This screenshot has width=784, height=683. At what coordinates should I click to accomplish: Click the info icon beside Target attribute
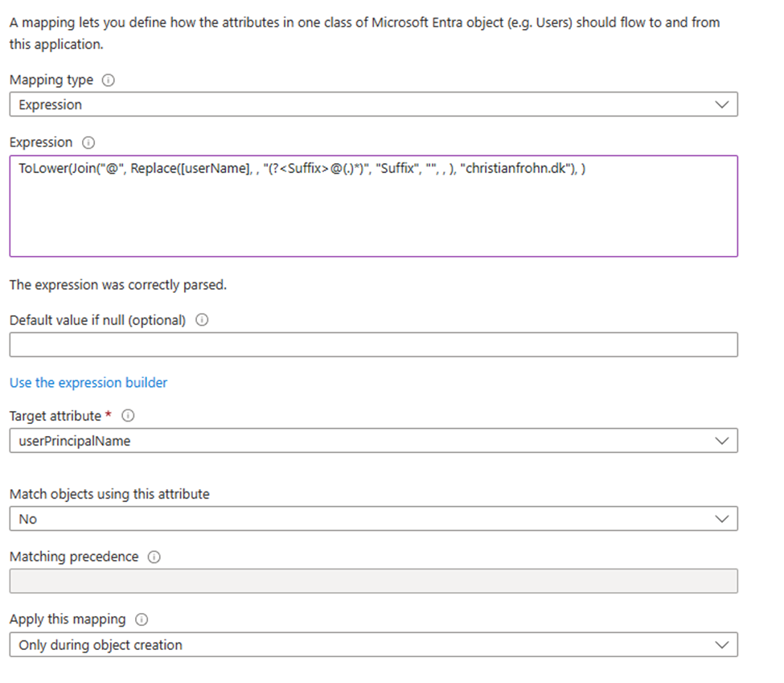128,416
